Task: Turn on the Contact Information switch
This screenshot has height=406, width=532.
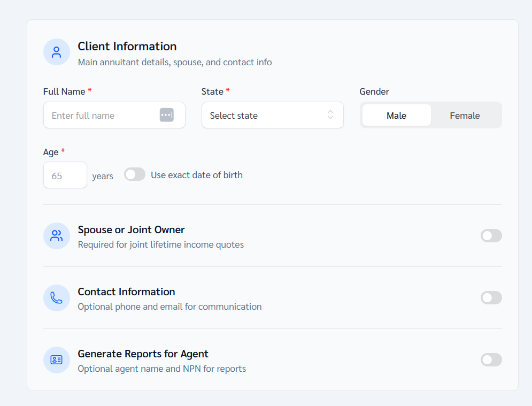Action: pos(491,298)
